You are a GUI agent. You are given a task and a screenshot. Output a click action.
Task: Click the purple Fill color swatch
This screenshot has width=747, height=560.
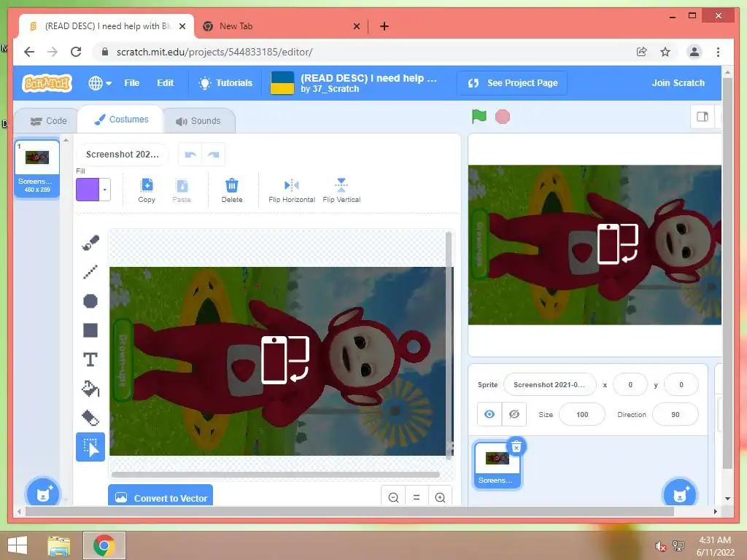click(x=88, y=190)
